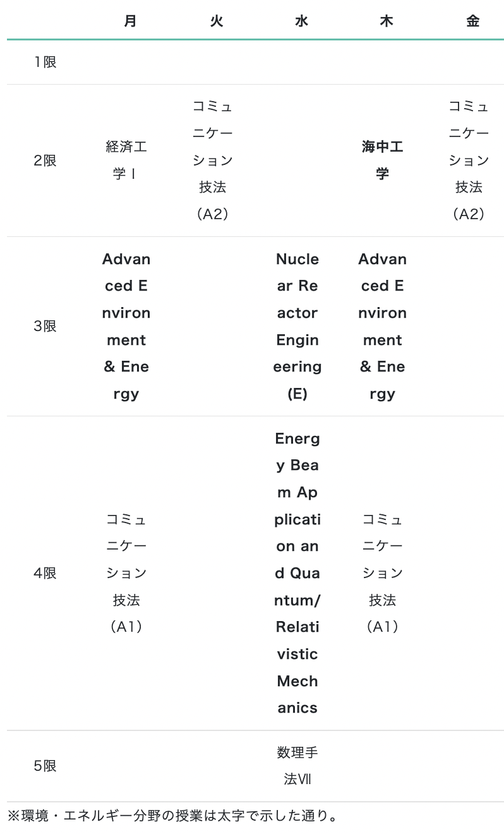Select the 3限 row label
This screenshot has width=504, height=834.
pyautogui.click(x=45, y=326)
